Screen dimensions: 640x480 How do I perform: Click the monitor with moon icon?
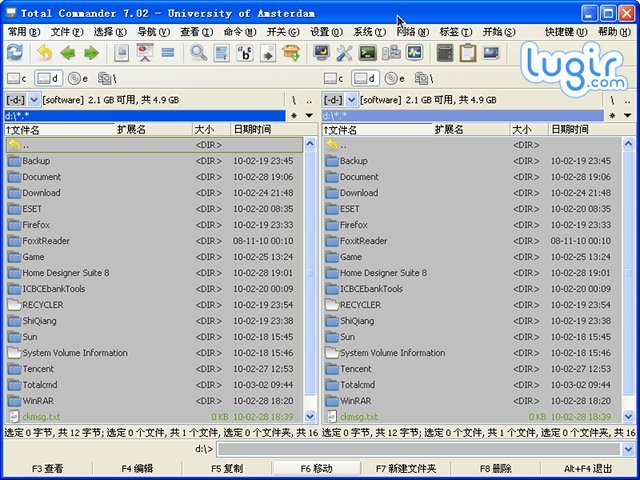pos(322,53)
